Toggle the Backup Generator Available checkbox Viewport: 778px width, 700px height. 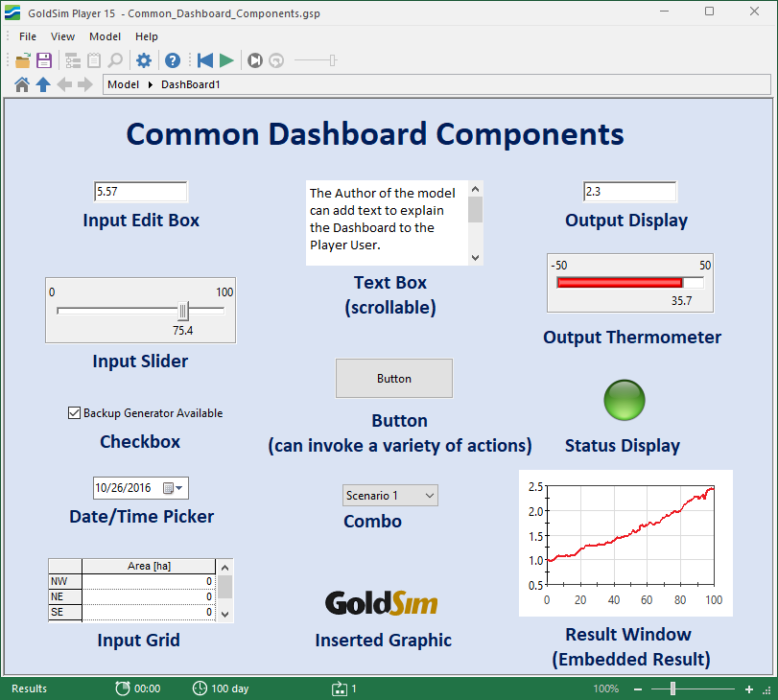click(x=74, y=412)
